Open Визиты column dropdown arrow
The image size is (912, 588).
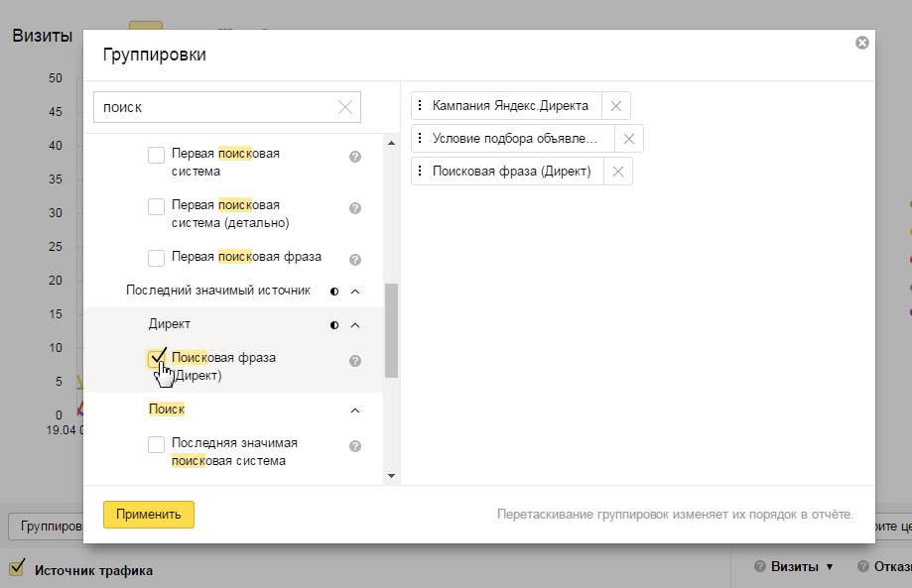[830, 566]
